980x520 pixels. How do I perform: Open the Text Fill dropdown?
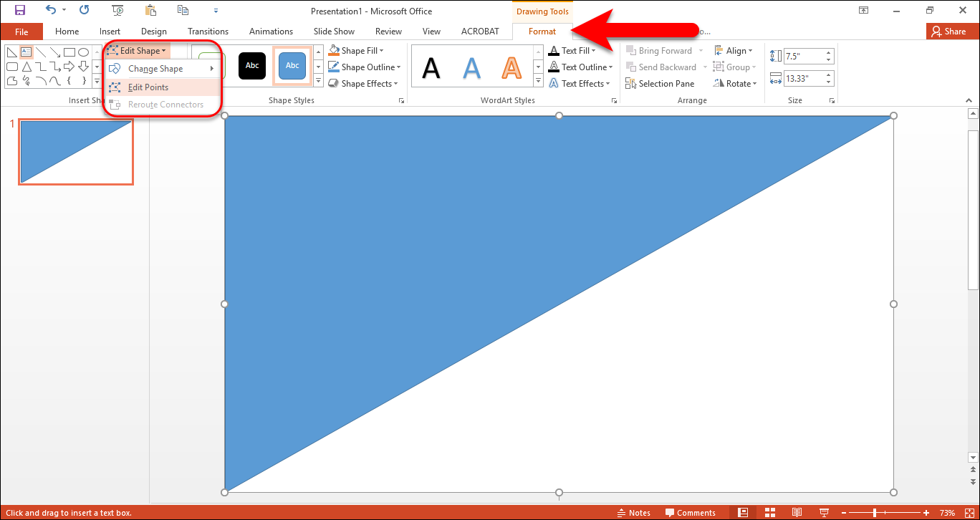(572, 51)
